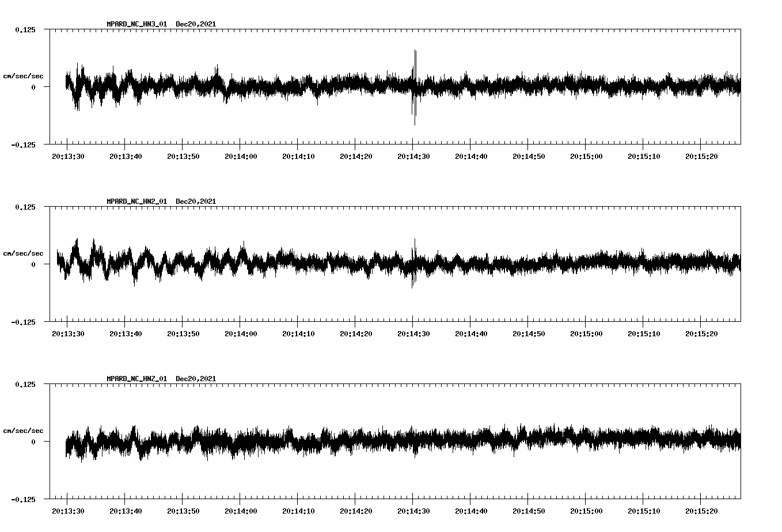Click 20:13:50 time label on HN2 chart
Screen dimensions: 782x532
(x=183, y=333)
